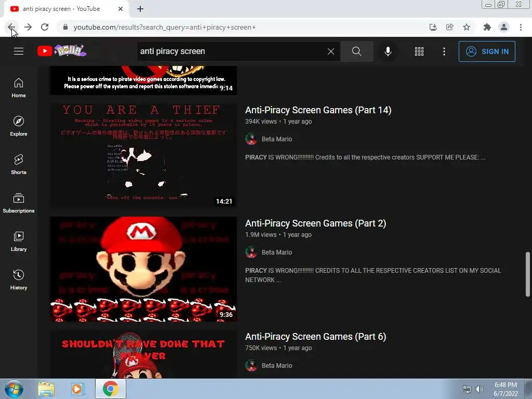Open Beta Mario channel under Part 14
Screen dimensions: 532x399
[x=277, y=139]
